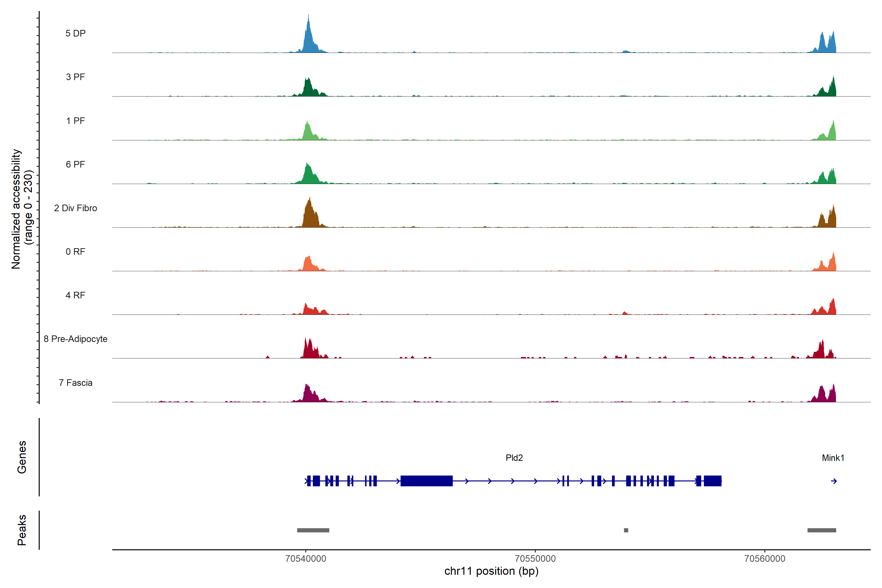The image size is (882, 588).
Task: Click the last Pld2 exon block
Action: (x=712, y=481)
